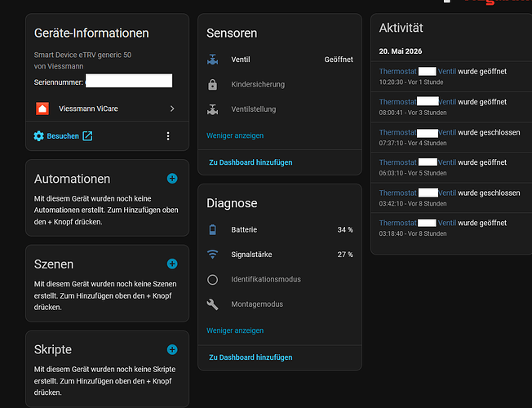Screen dimensions: 532x408
Task: Open Thermostat link in 03:42:10 activity entry
Action: pyautogui.click(x=397, y=193)
